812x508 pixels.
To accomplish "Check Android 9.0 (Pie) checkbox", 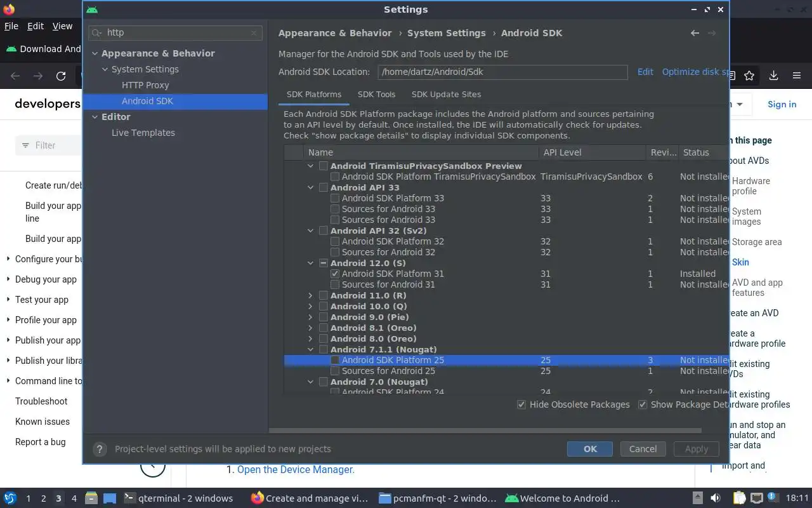I will click(x=324, y=317).
